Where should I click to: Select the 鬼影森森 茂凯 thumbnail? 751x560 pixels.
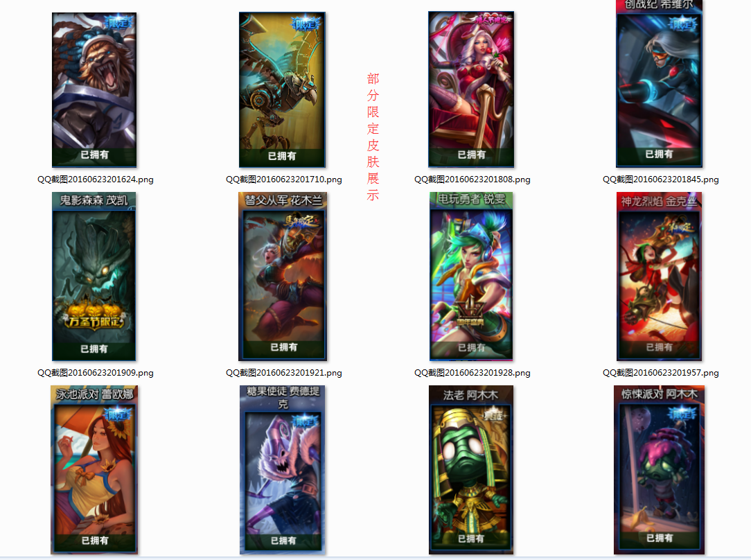pos(94,277)
